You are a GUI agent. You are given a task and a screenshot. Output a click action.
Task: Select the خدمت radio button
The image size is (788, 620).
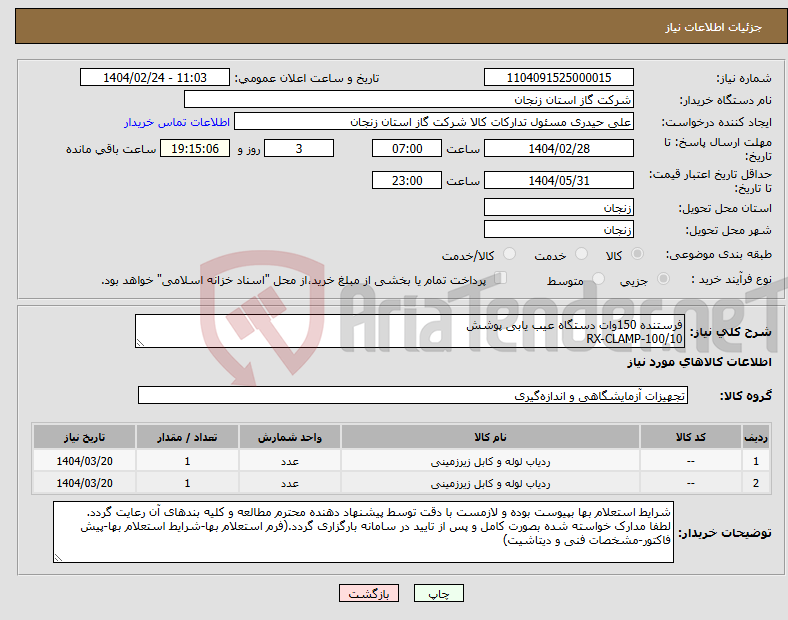581,254
